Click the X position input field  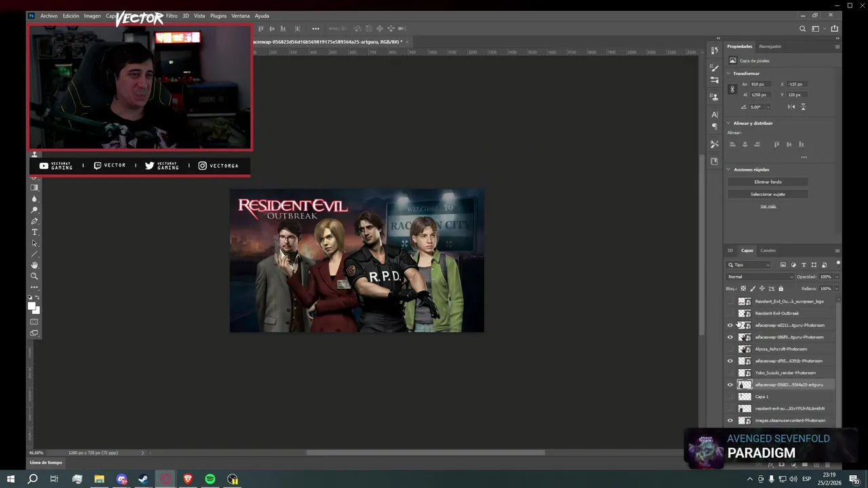pyautogui.click(x=798, y=84)
